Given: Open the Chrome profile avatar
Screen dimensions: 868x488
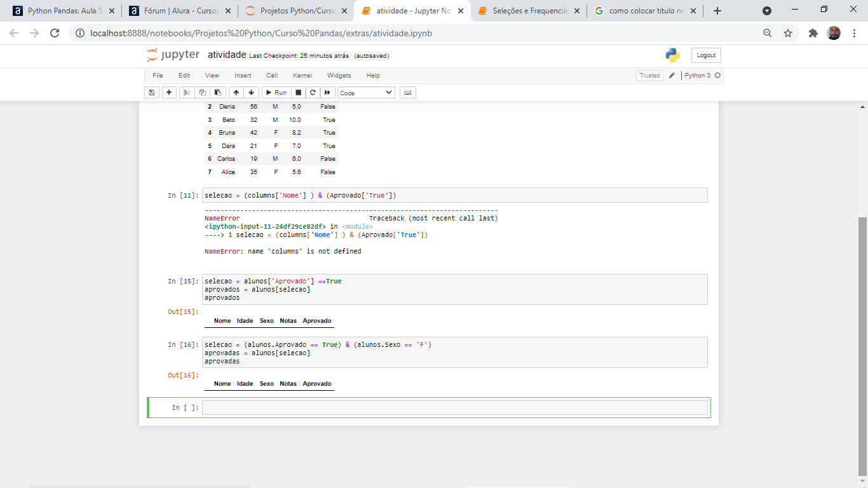Looking at the screenshot, I should tap(834, 33).
